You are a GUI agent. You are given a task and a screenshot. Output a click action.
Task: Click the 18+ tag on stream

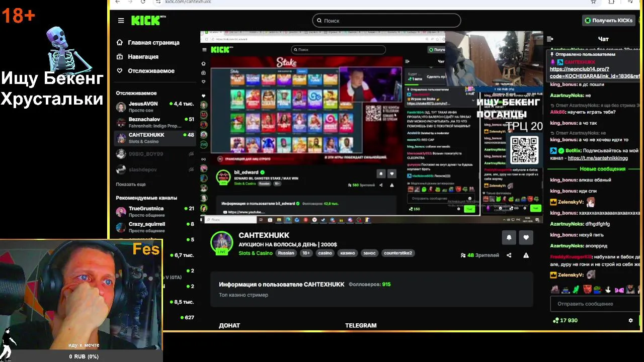pyautogui.click(x=306, y=253)
